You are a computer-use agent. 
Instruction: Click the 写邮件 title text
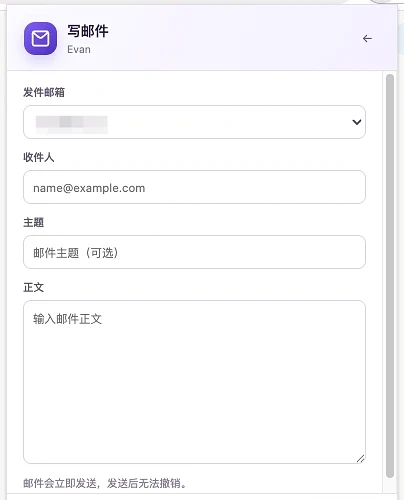[x=88, y=31]
